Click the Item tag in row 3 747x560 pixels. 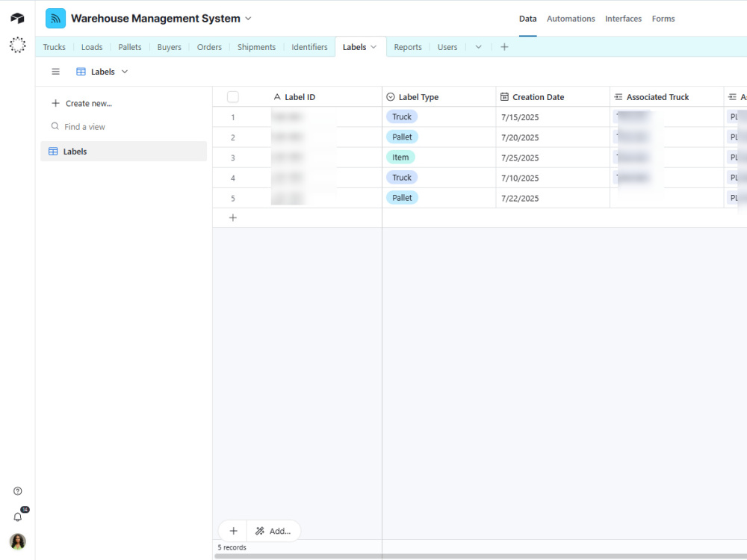(x=400, y=157)
